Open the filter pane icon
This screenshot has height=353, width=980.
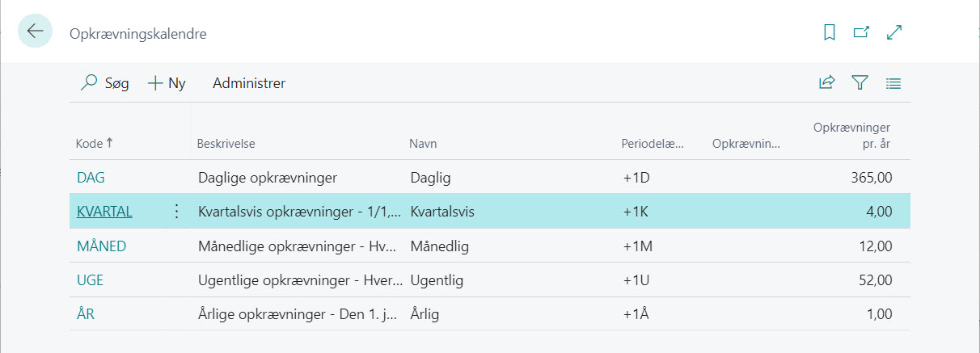tap(860, 82)
